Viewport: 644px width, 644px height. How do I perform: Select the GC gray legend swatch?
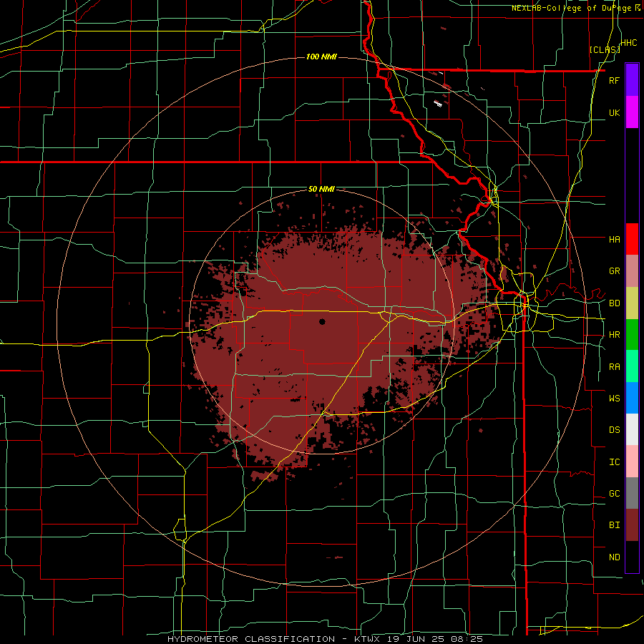pos(632,493)
